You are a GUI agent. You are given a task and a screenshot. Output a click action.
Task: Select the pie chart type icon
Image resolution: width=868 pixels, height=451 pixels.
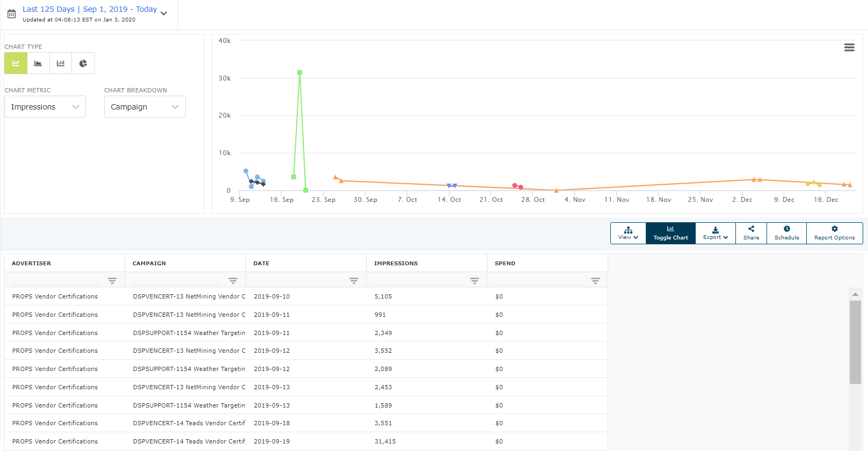[83, 63]
